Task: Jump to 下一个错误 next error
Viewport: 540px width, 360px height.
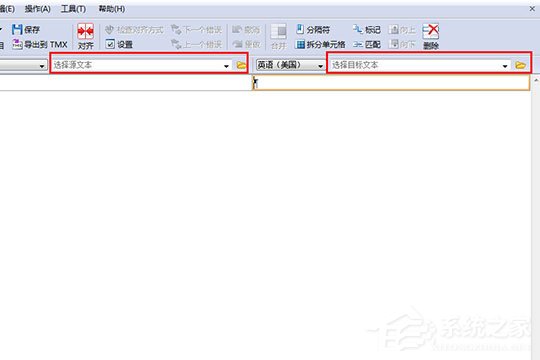Action: tap(196, 30)
